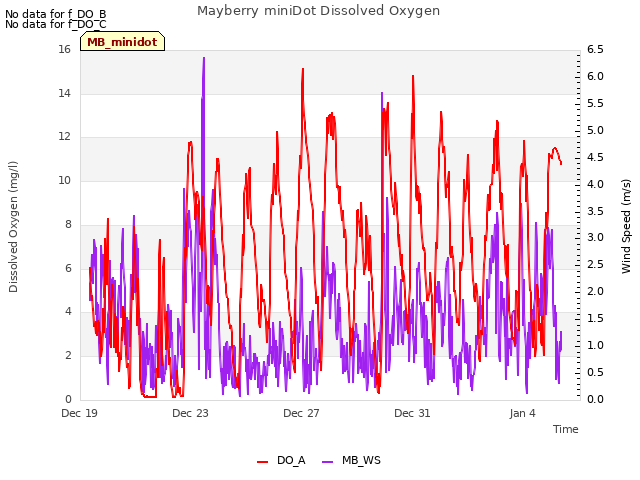Click the Dec 19 x-axis tick label

[80, 413]
